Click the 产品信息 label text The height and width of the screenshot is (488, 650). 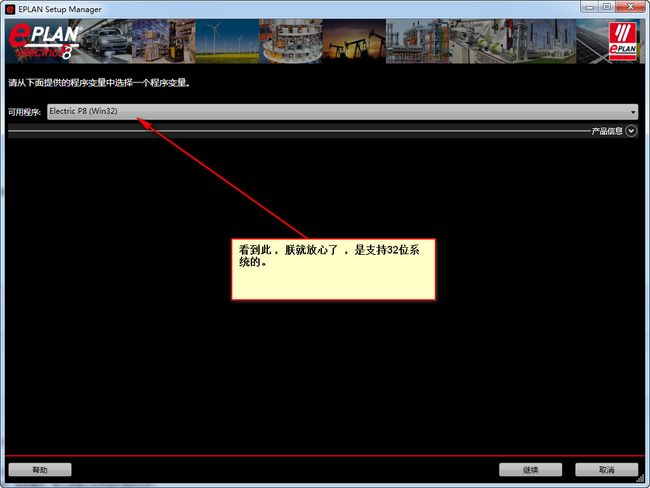point(607,131)
